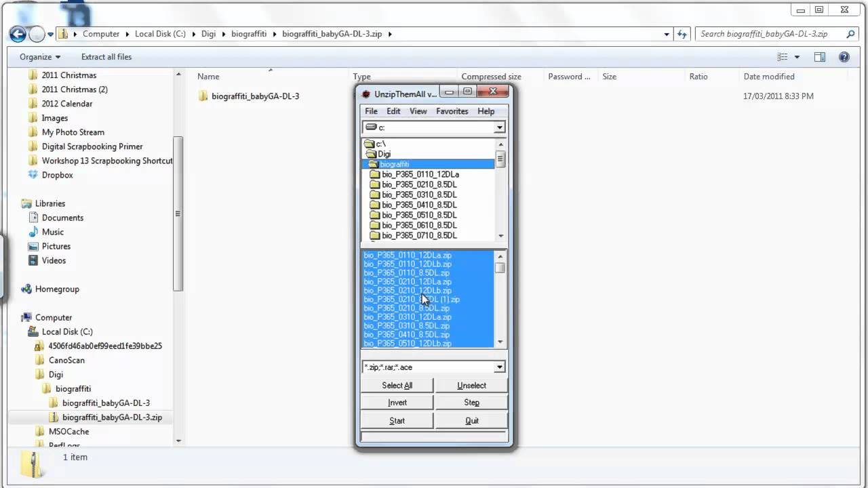Click the Back navigation arrow in Explorer
Viewport: 868px width, 488px height.
[x=18, y=34]
